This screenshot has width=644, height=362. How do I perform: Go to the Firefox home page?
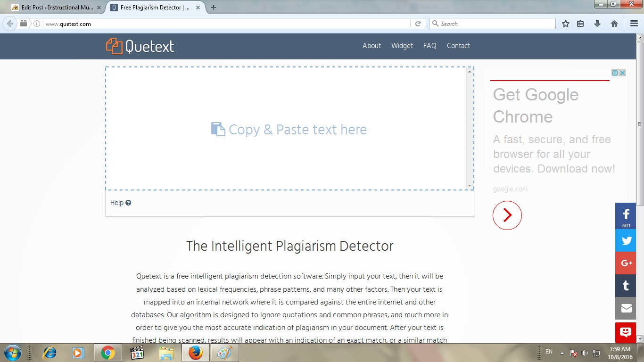pos(614,24)
